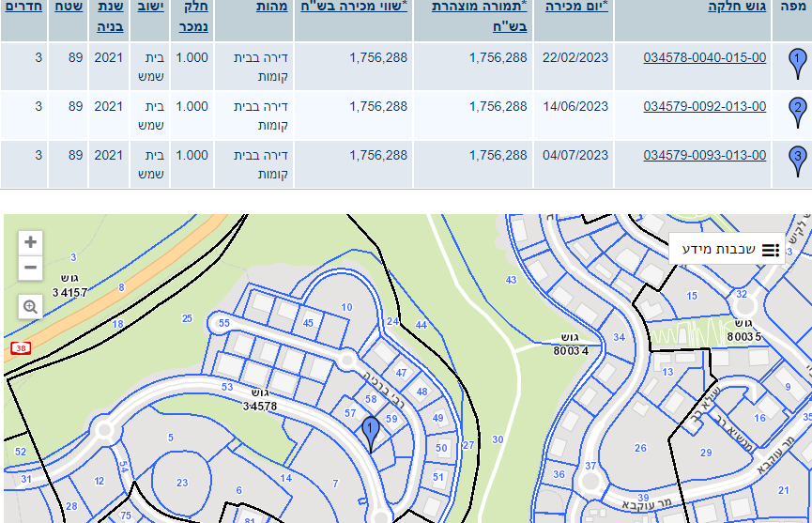The height and width of the screenshot is (523, 812).
Task: Click parcel 10 on the map
Action: [346, 307]
